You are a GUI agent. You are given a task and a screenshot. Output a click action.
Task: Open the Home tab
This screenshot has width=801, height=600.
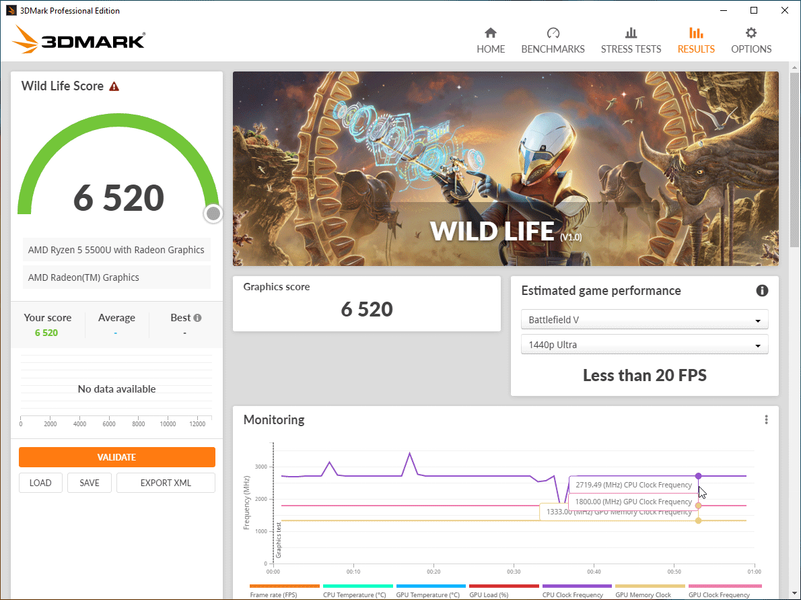pyautogui.click(x=490, y=41)
